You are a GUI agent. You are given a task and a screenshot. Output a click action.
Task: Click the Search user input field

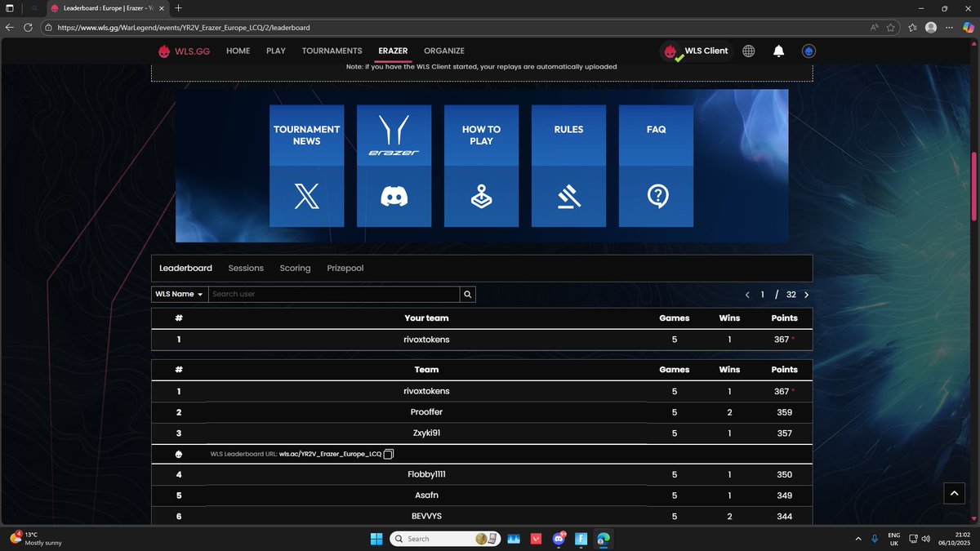(334, 294)
